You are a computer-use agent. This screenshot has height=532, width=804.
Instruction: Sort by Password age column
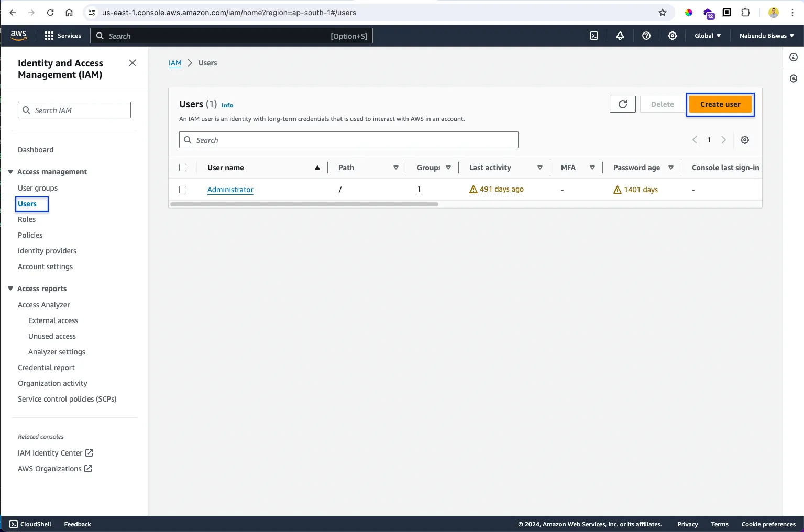(x=670, y=168)
